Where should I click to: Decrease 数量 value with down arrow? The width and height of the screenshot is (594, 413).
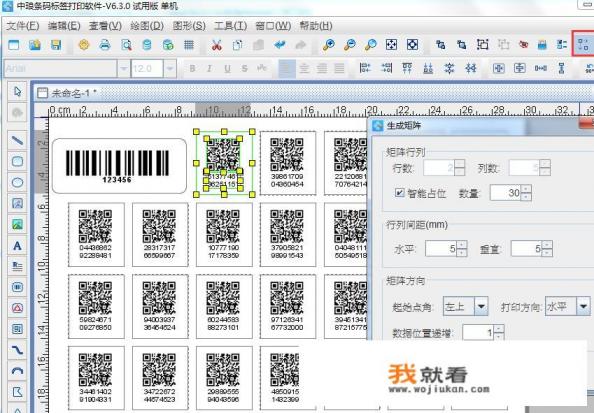[x=526, y=197]
